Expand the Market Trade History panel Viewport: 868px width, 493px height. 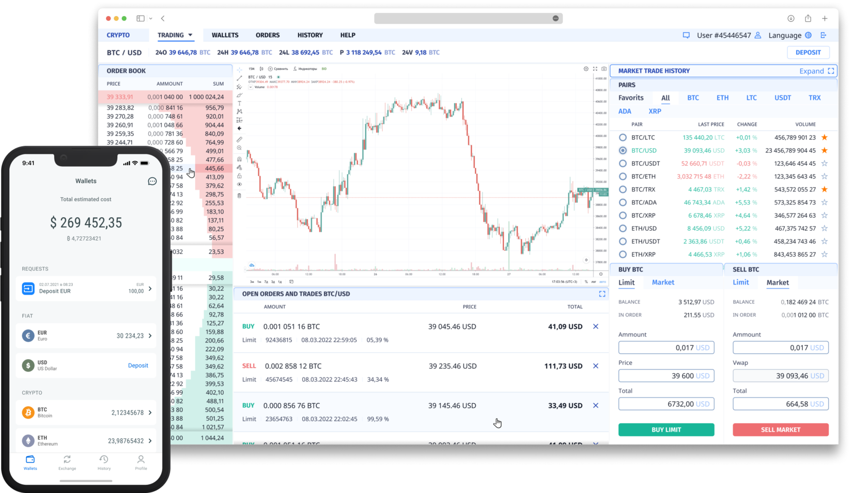816,71
